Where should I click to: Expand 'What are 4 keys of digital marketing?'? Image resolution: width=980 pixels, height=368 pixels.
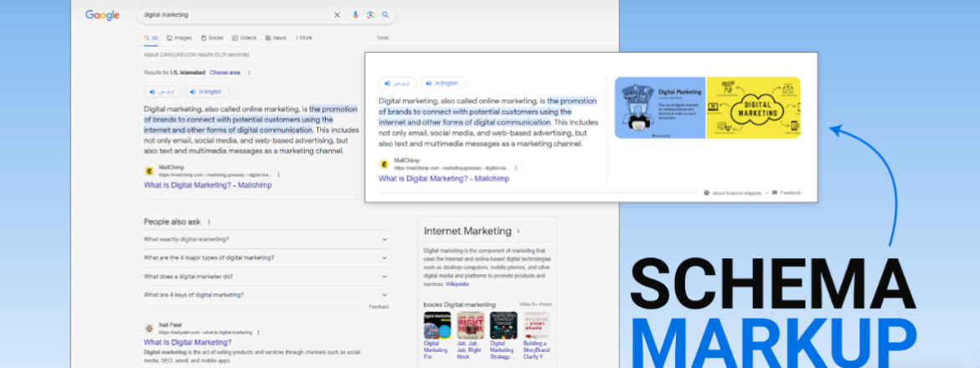coord(266,295)
